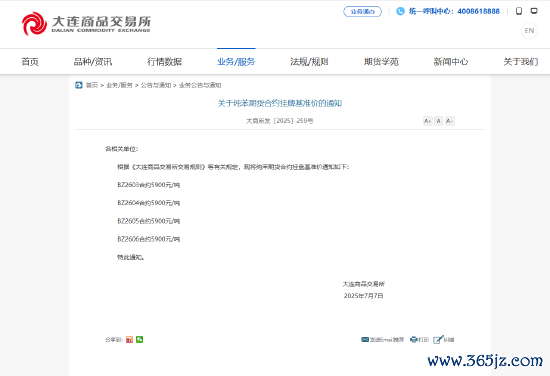Click the BZ2605 contract price line
The height and width of the screenshot is (376, 550).
pos(148,221)
